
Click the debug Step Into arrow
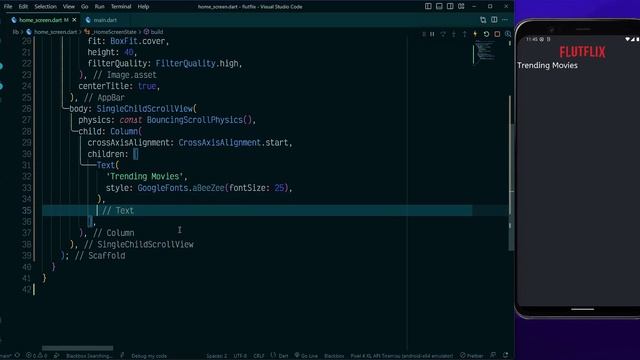(453, 34)
